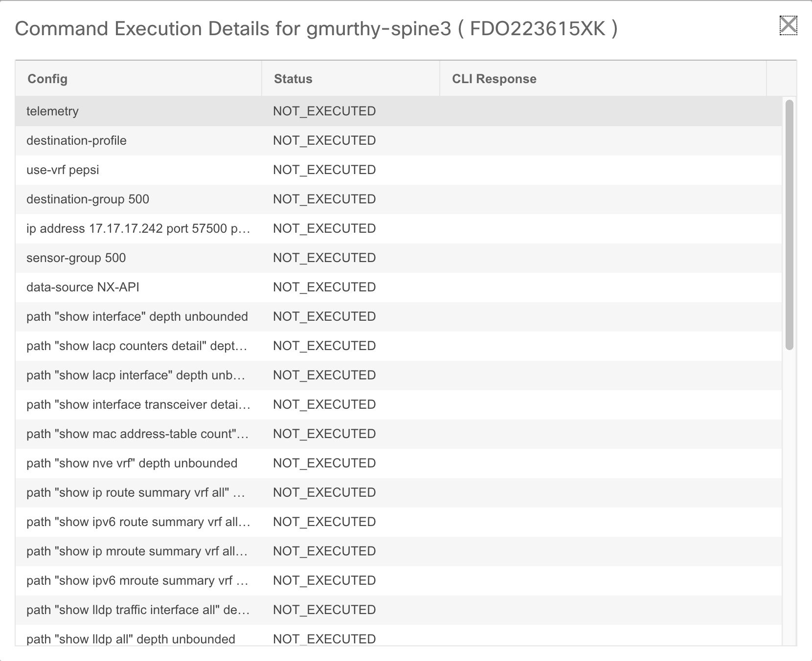Select the "show lacp counters detail" row
The width and height of the screenshot is (812, 661).
137,346
